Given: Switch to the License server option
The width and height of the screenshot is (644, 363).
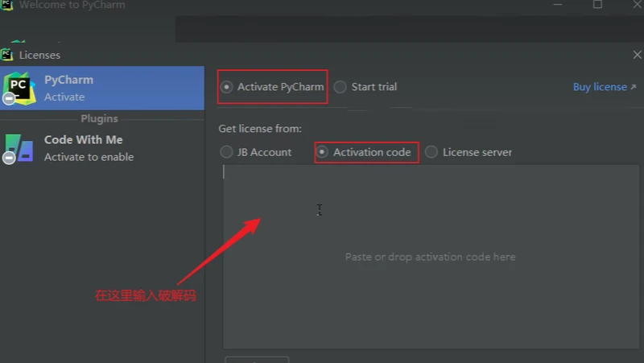Looking at the screenshot, I should [x=431, y=152].
